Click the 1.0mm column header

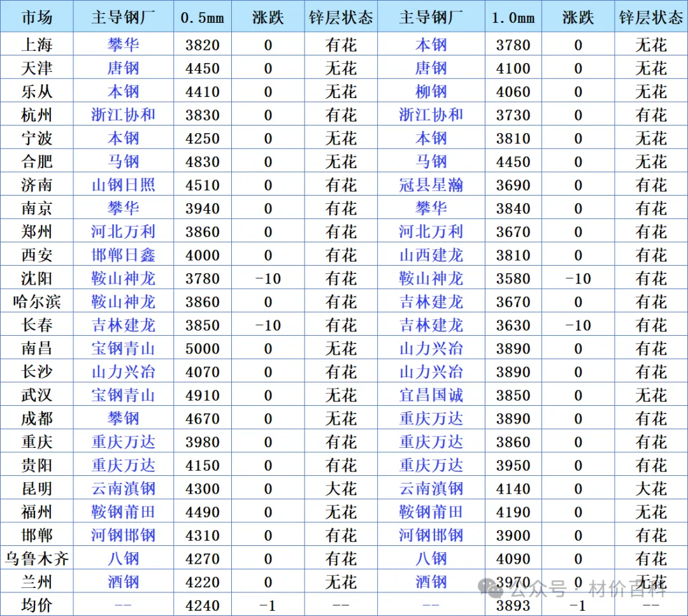tap(513, 17)
